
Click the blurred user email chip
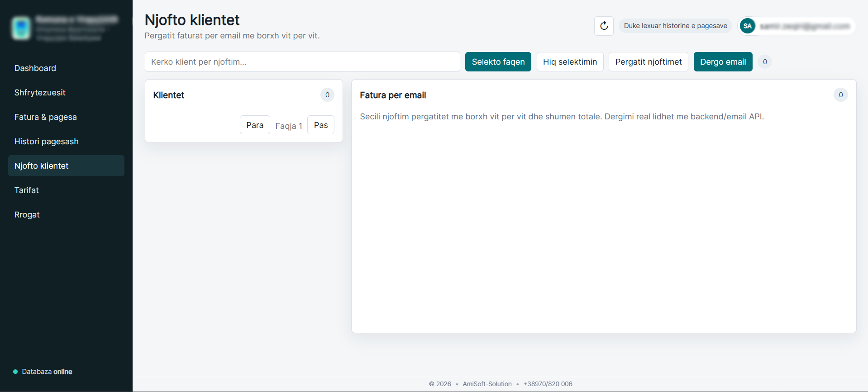[796, 26]
